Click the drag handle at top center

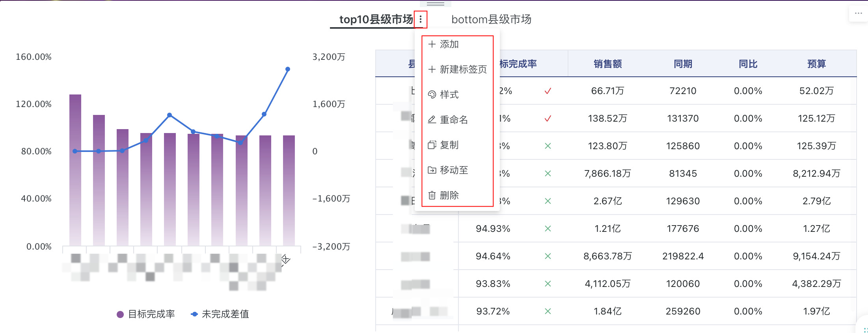(x=436, y=4)
